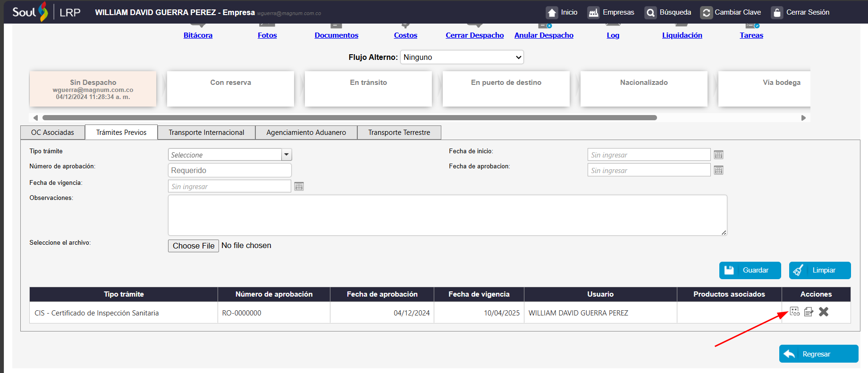This screenshot has width=868, height=373.
Task: Click the Cerrar Sesión lock icon
Action: 777,13
